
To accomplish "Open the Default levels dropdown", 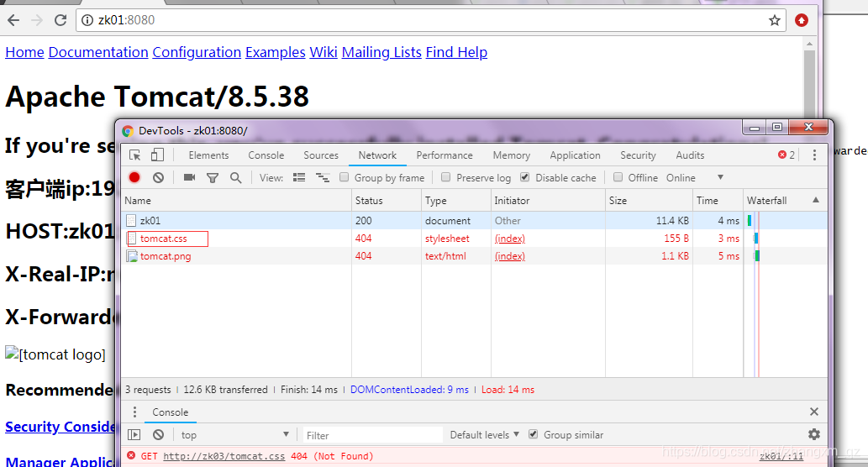I will [x=484, y=435].
